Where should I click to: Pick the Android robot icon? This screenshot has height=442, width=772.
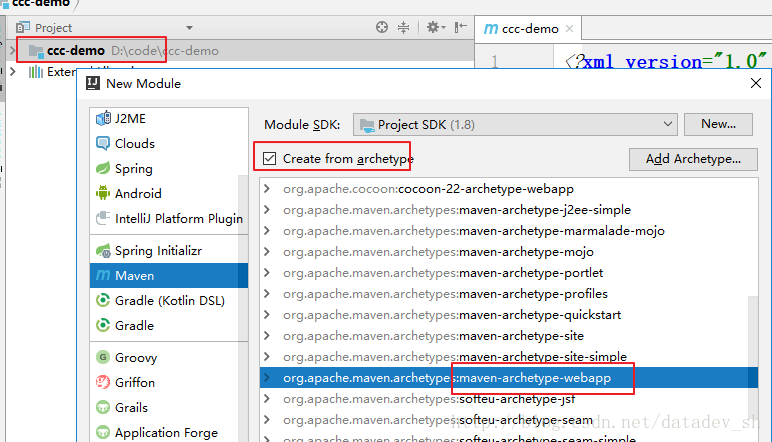(103, 193)
